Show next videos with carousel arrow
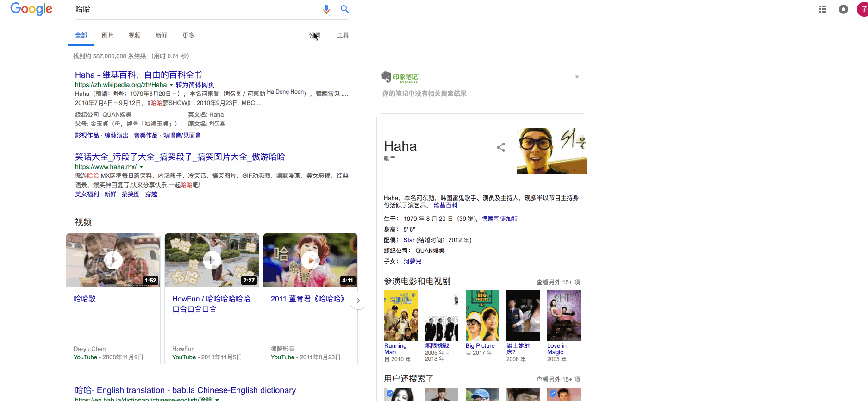This screenshot has width=868, height=401. tap(358, 301)
